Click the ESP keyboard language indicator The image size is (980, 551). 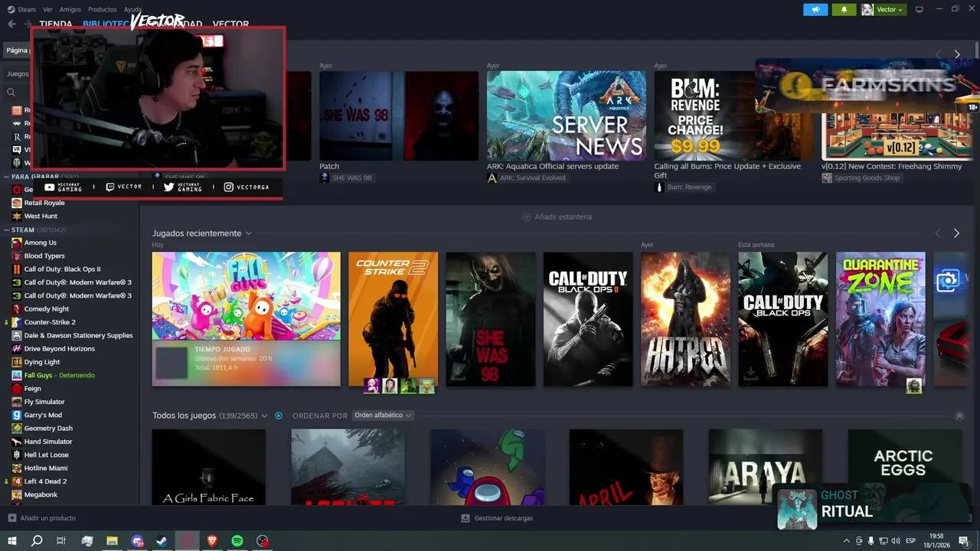tap(911, 541)
